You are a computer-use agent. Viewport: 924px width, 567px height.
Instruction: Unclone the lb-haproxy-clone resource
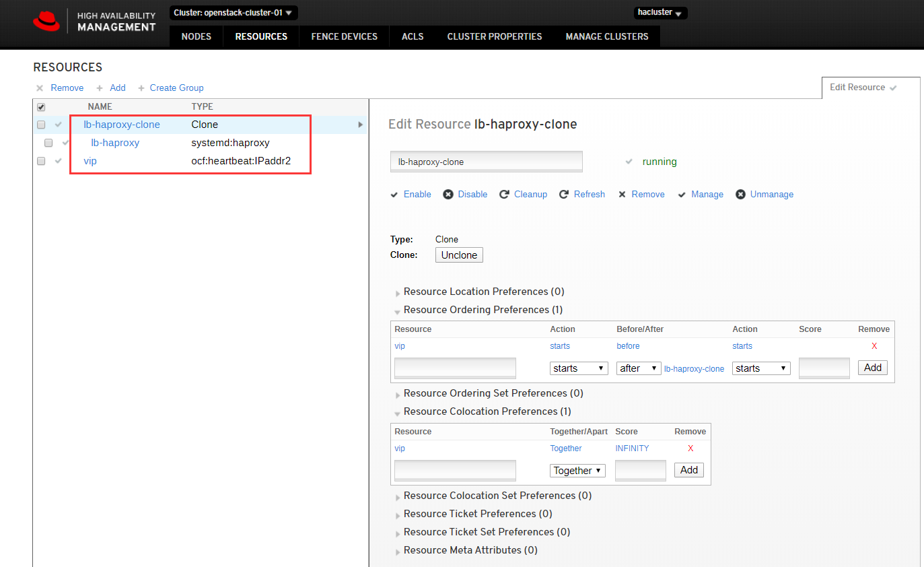(459, 255)
